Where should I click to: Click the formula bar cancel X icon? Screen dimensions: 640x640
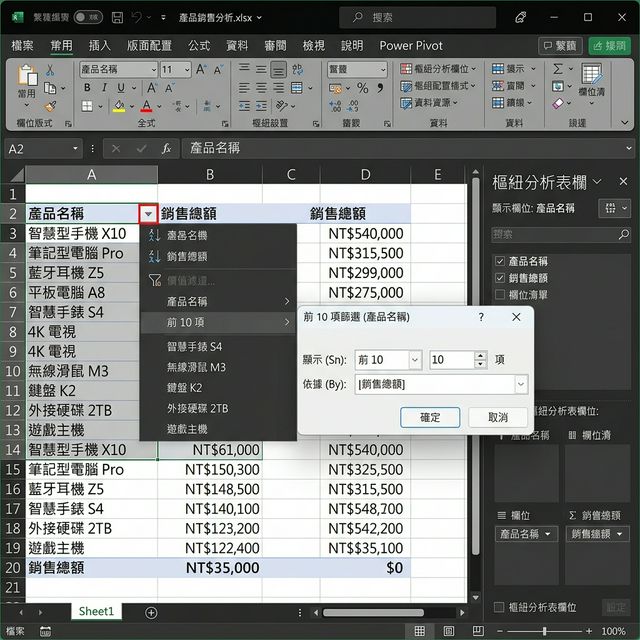(x=116, y=149)
